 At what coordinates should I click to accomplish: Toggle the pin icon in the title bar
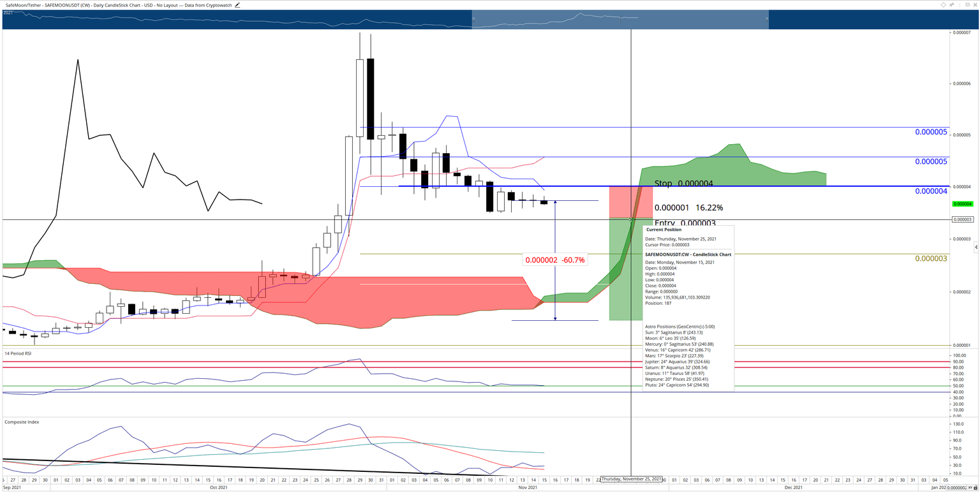[952, 4]
